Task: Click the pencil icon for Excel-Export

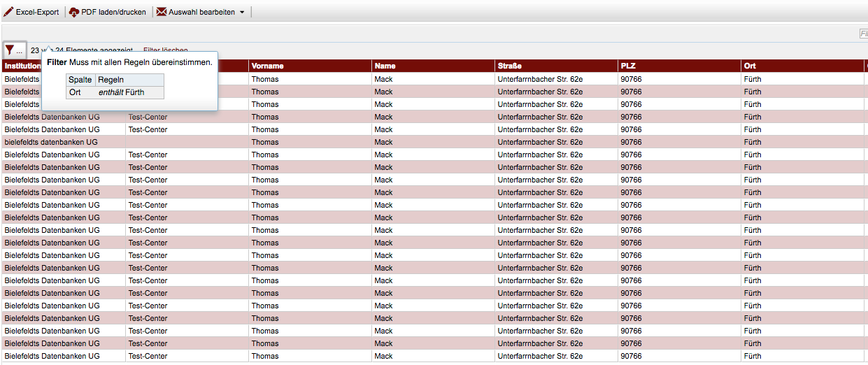Action: point(8,12)
